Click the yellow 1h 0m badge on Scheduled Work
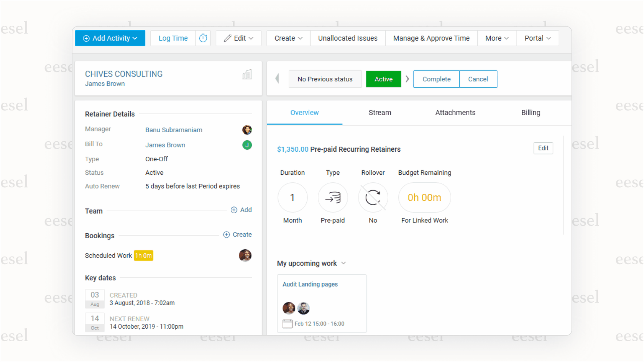644x362 pixels. [143, 255]
